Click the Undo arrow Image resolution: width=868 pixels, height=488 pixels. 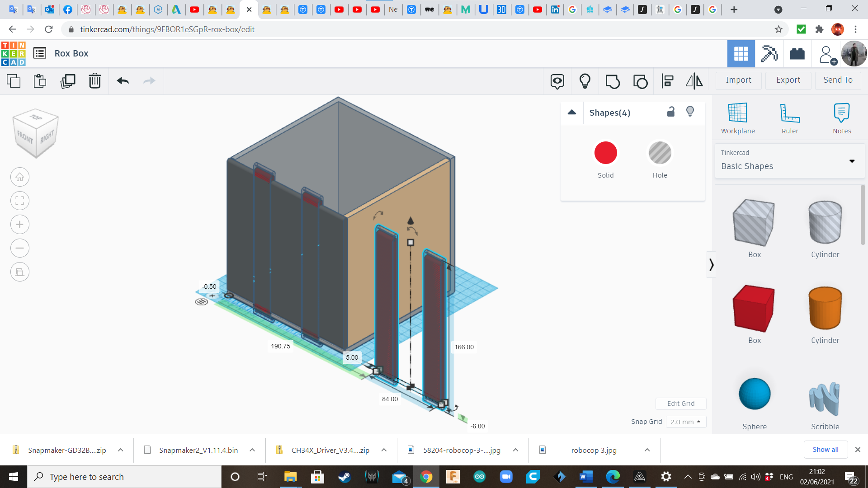123,81
